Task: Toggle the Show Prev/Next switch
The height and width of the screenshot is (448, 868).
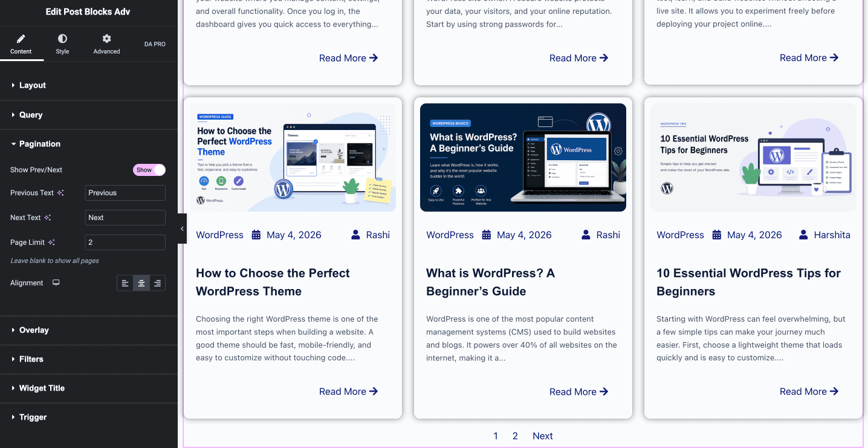Action: pos(149,170)
